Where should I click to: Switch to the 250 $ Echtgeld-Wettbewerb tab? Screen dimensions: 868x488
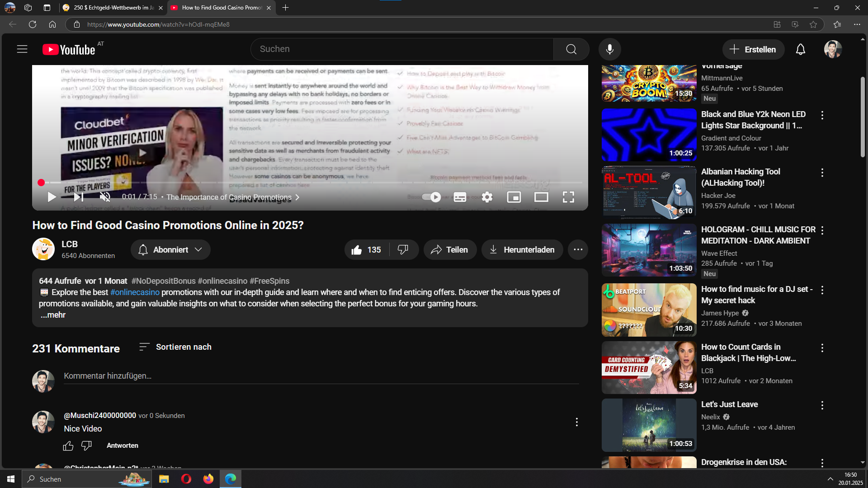[113, 8]
